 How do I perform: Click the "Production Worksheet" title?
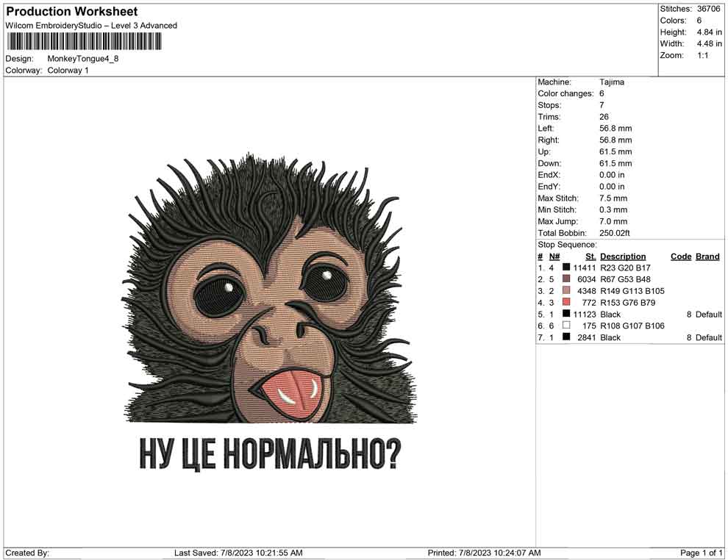tap(72, 12)
